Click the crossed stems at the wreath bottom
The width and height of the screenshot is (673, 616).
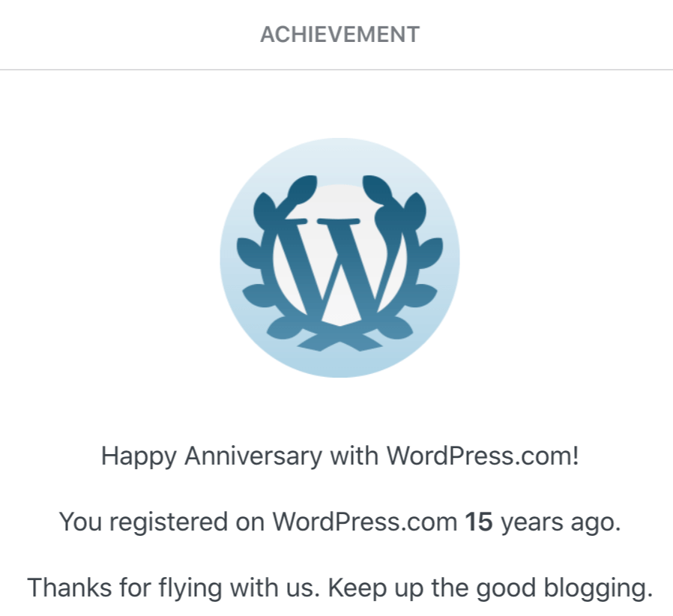339,339
